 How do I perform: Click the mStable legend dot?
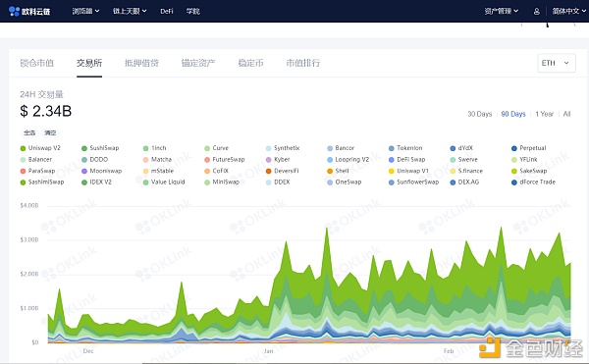click(x=145, y=171)
